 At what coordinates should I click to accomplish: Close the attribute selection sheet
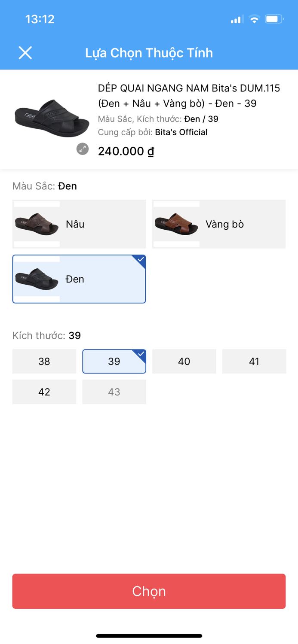coord(25,53)
